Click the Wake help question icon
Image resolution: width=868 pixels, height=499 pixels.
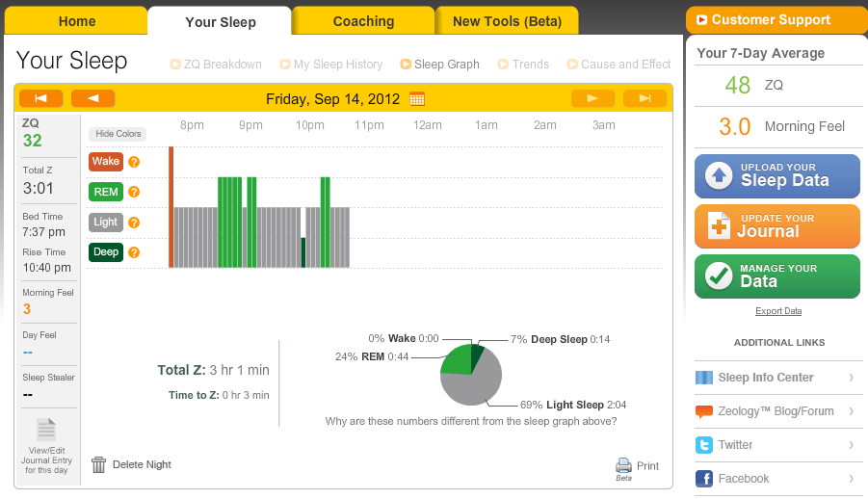(x=134, y=162)
